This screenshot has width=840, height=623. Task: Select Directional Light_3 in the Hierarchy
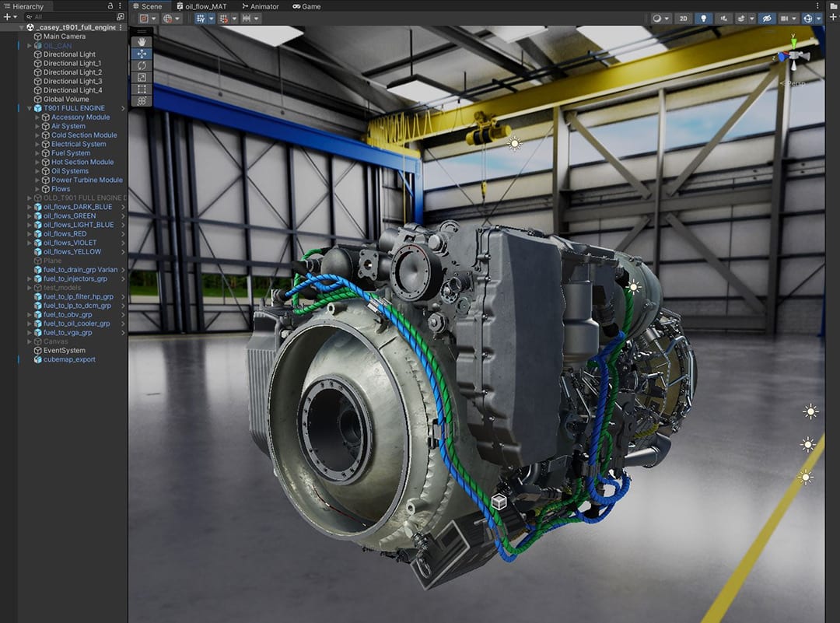pyautogui.click(x=72, y=82)
